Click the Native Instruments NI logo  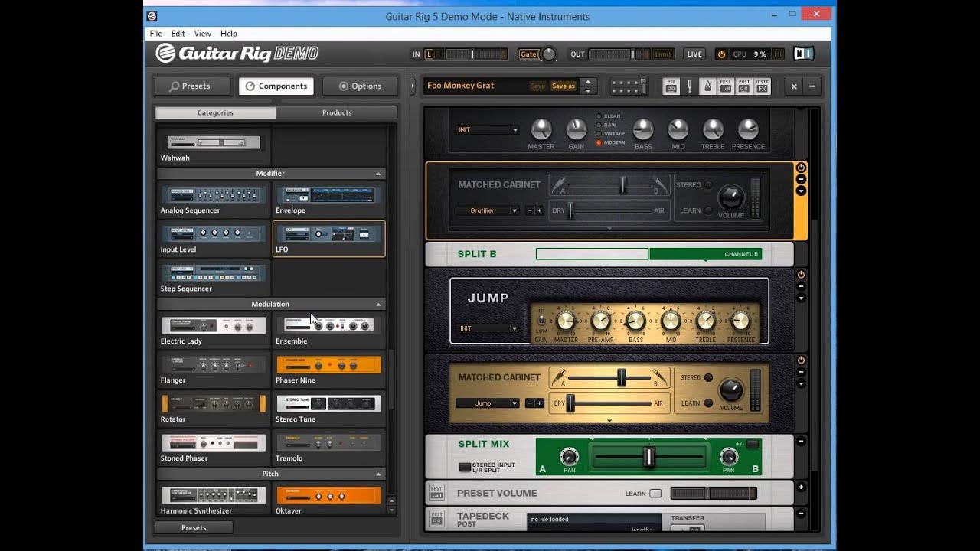(x=803, y=54)
